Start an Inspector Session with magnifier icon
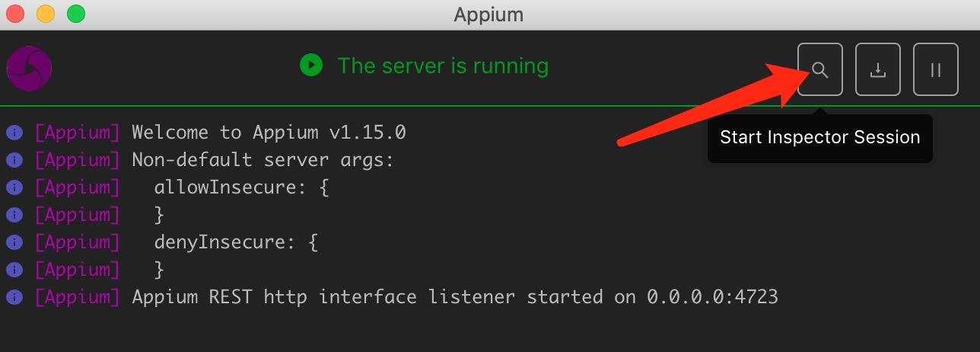The height and width of the screenshot is (352, 980). coord(819,70)
